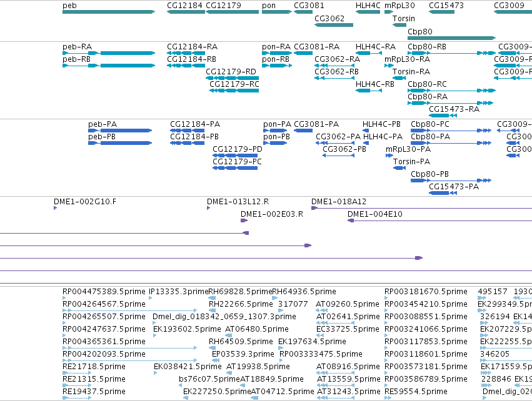The image size is (532, 401).
Task: Open the mRpL30 gene label
Action: tap(399, 6)
